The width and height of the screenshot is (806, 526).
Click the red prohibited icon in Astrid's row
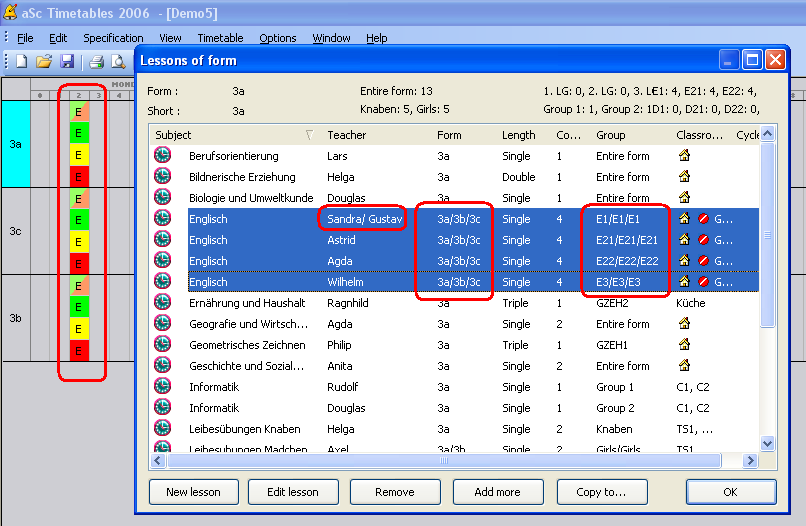[703, 240]
